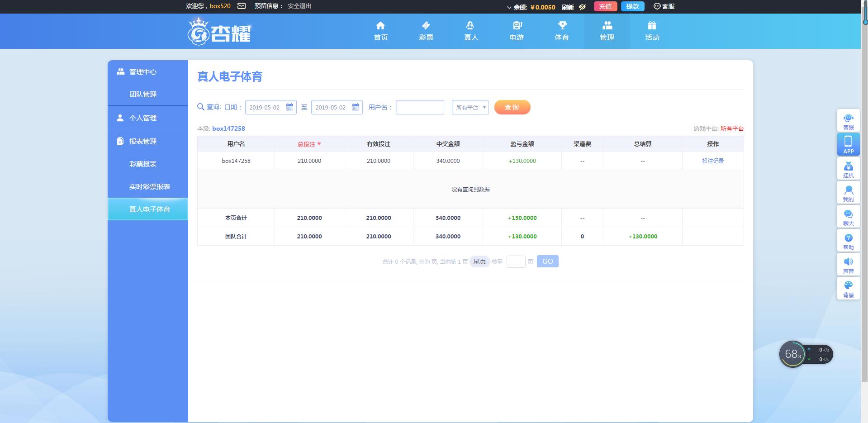The width and height of the screenshot is (868, 423).
Task: Click the 充值 recharge button
Action: pos(605,6)
